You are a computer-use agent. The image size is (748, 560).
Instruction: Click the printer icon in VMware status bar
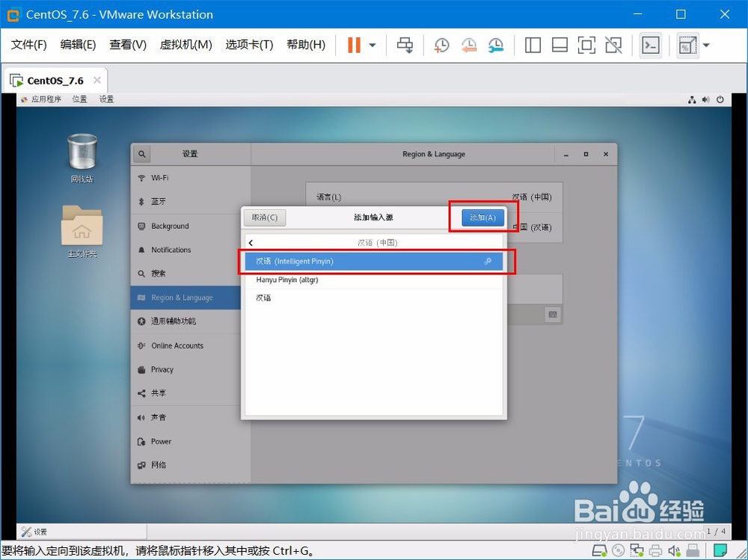coord(655,551)
